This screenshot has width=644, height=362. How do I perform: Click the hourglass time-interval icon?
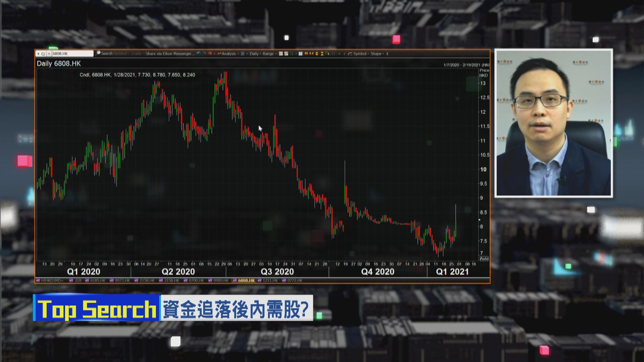(322, 54)
